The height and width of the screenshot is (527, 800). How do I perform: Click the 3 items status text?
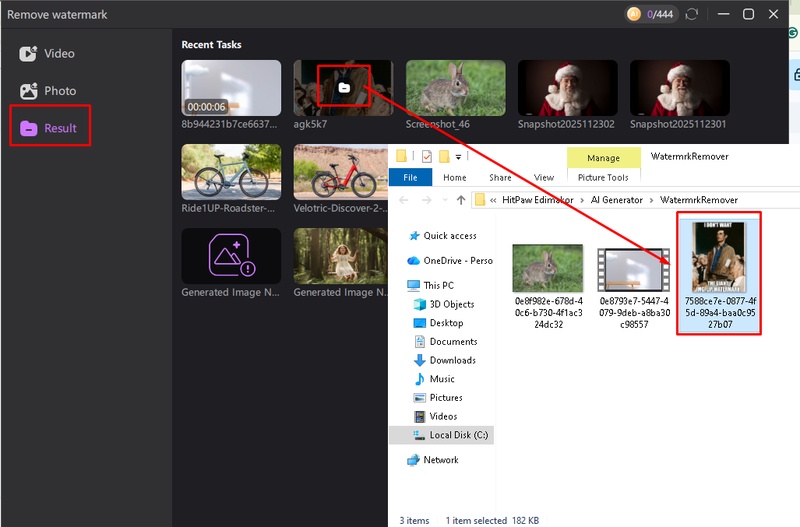(414, 520)
